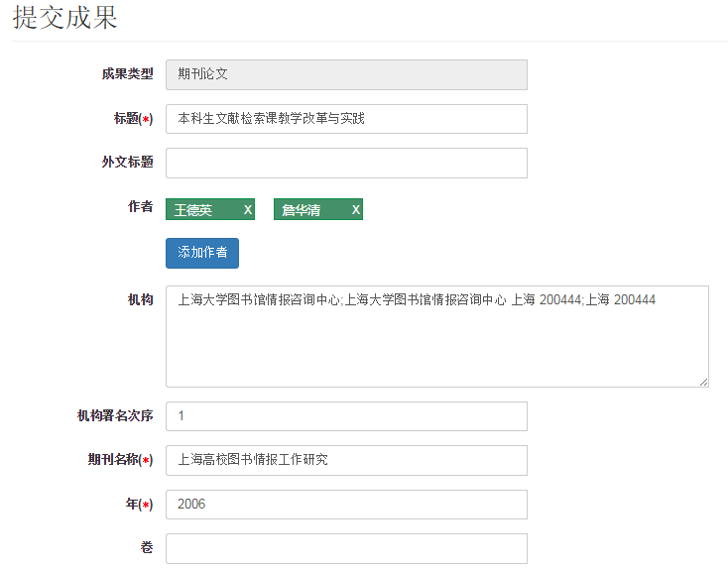
Task: Click the 标题(*) required label
Action: 133,119
